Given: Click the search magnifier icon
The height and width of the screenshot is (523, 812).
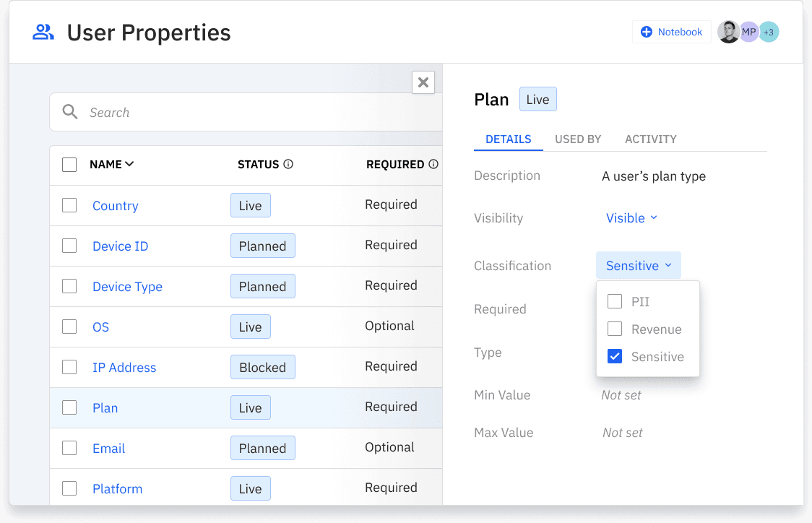Looking at the screenshot, I should [69, 112].
